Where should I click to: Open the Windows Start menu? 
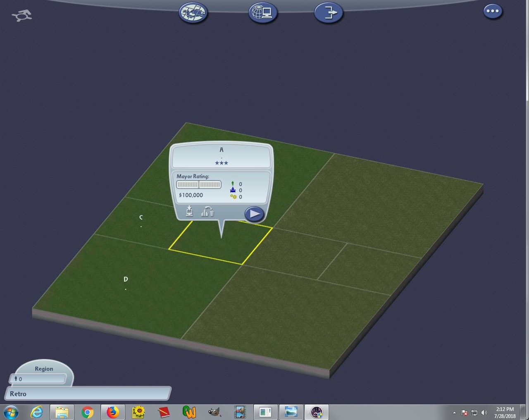tap(11, 412)
